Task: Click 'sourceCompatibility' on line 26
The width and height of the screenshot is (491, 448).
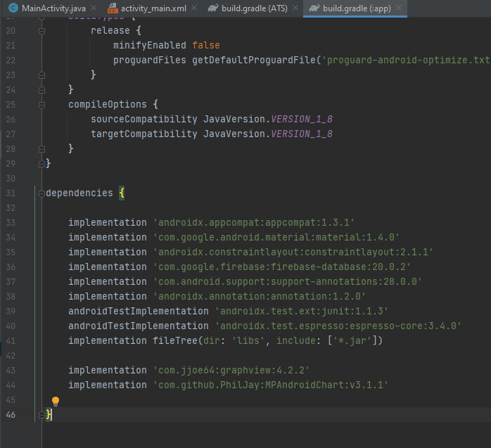Action: pos(144,120)
